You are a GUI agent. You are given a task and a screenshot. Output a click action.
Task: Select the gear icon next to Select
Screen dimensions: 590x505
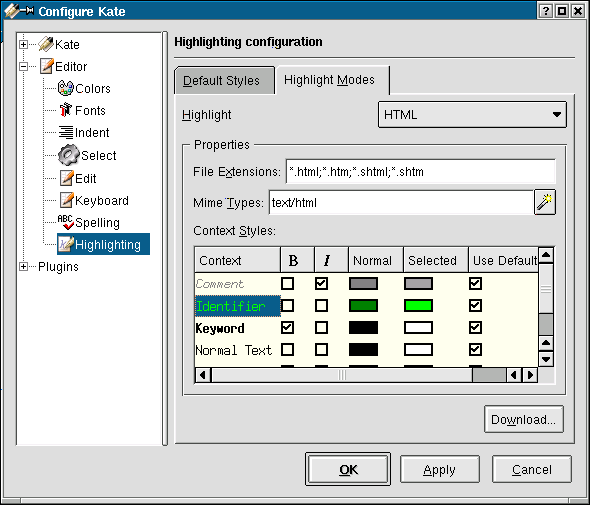(68, 155)
